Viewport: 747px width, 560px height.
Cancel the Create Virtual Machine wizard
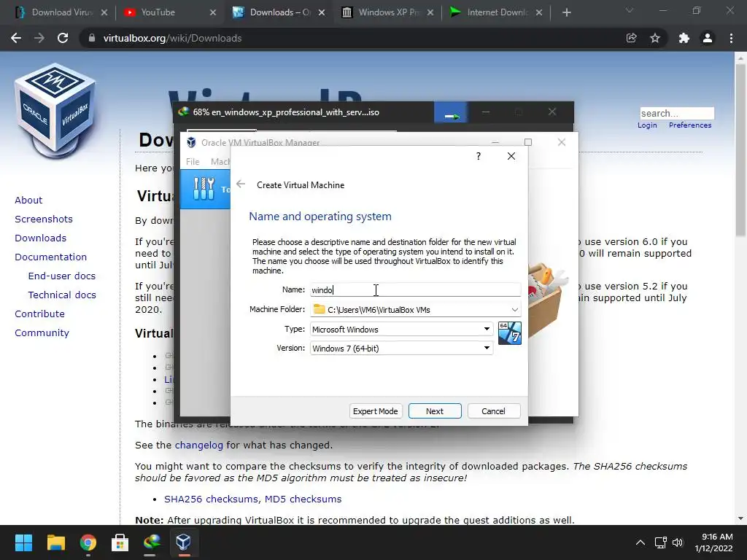[494, 411]
